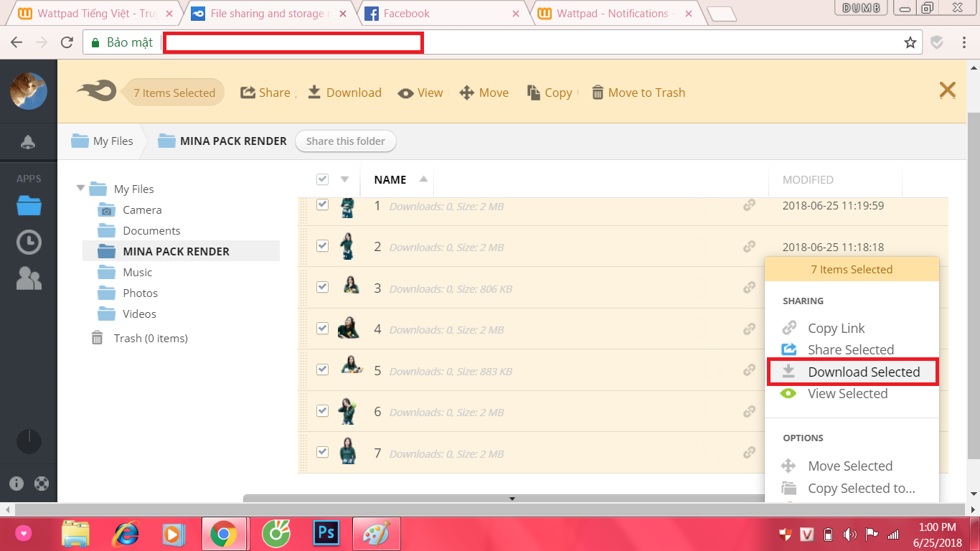Screen dimensions: 980x551
Task: Click the storage usage dial in sidebar
Action: [29, 441]
